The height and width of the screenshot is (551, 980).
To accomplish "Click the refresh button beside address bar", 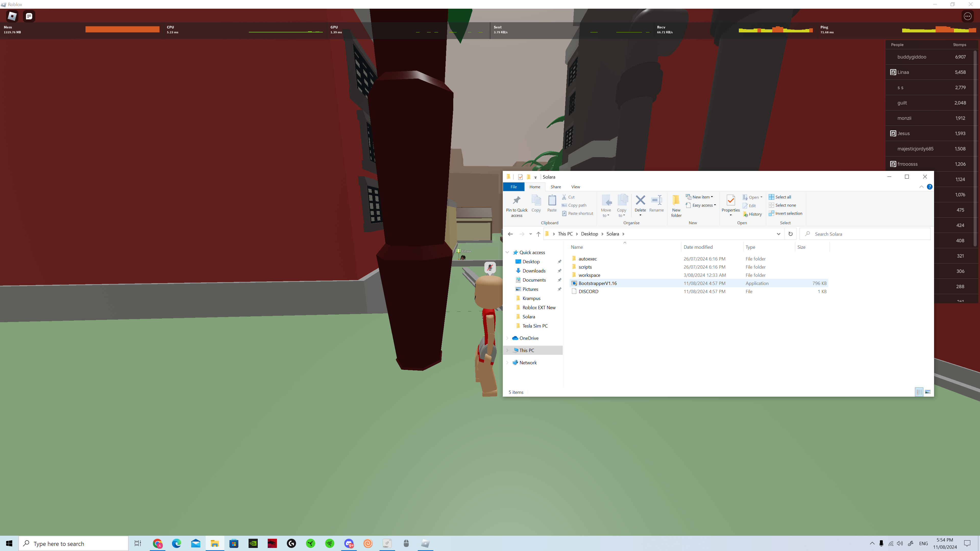I will click(791, 234).
